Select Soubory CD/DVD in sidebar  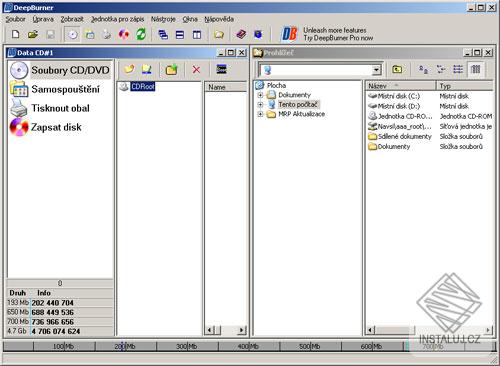(60, 70)
